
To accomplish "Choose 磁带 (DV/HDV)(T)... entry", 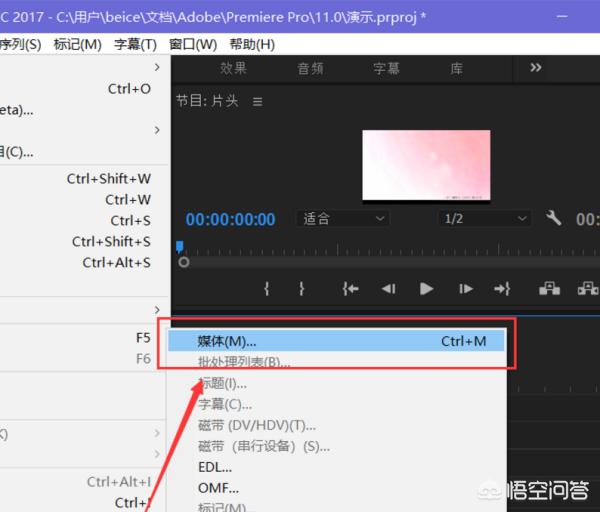I will pyautogui.click(x=336, y=425).
